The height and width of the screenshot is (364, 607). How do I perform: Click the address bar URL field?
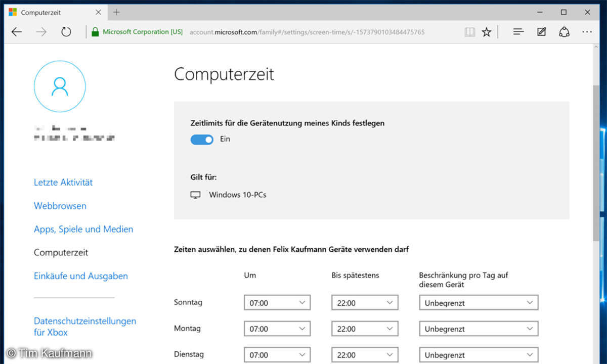(307, 32)
